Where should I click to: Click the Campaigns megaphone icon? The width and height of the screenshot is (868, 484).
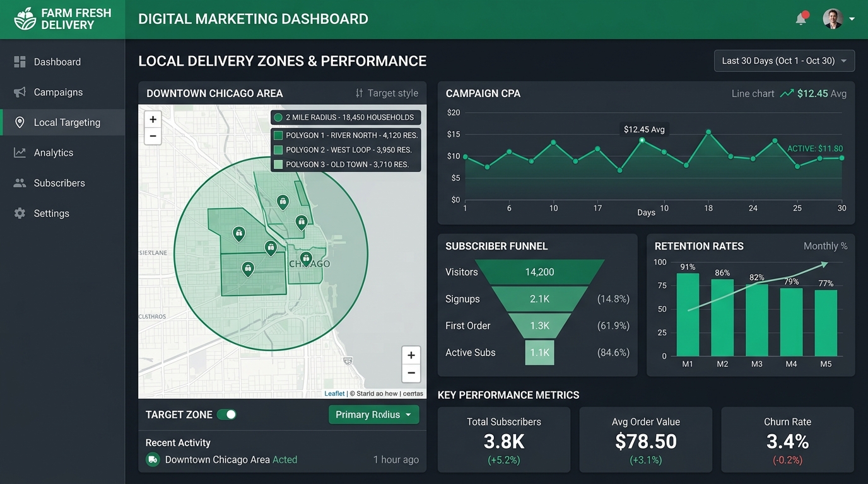tap(20, 92)
